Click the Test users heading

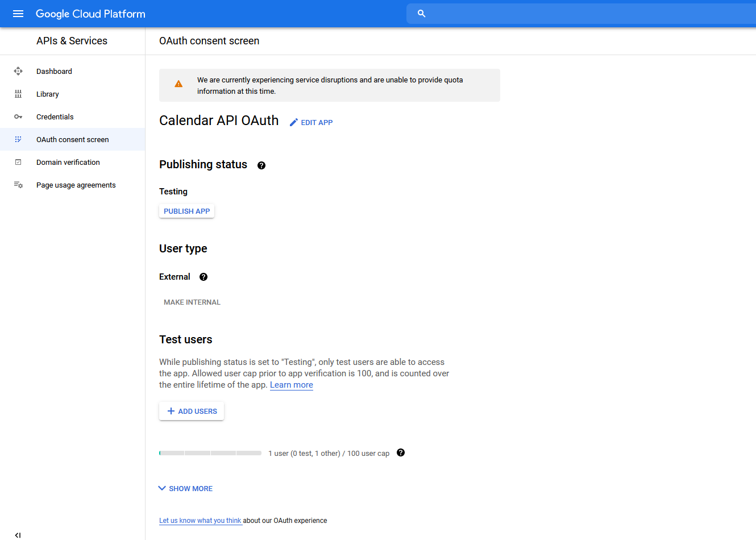(186, 339)
